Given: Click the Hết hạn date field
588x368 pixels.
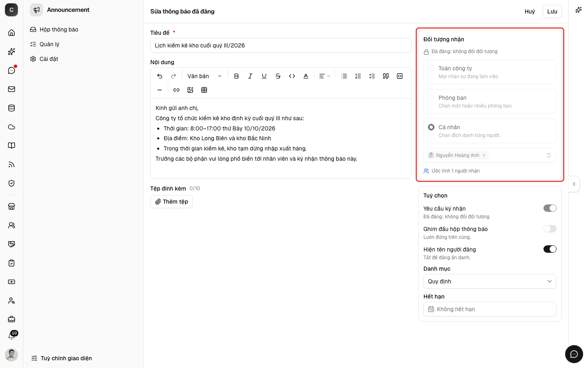Looking at the screenshot, I should [x=490, y=309].
